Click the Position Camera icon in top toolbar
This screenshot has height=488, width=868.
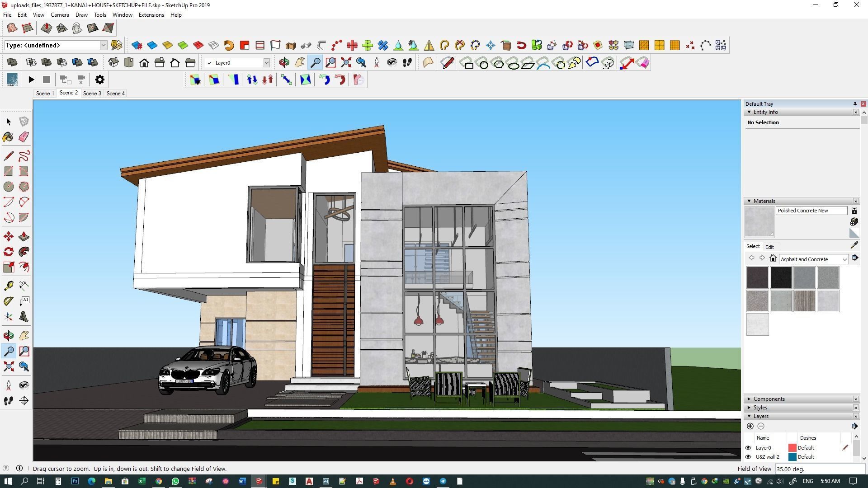coord(377,63)
